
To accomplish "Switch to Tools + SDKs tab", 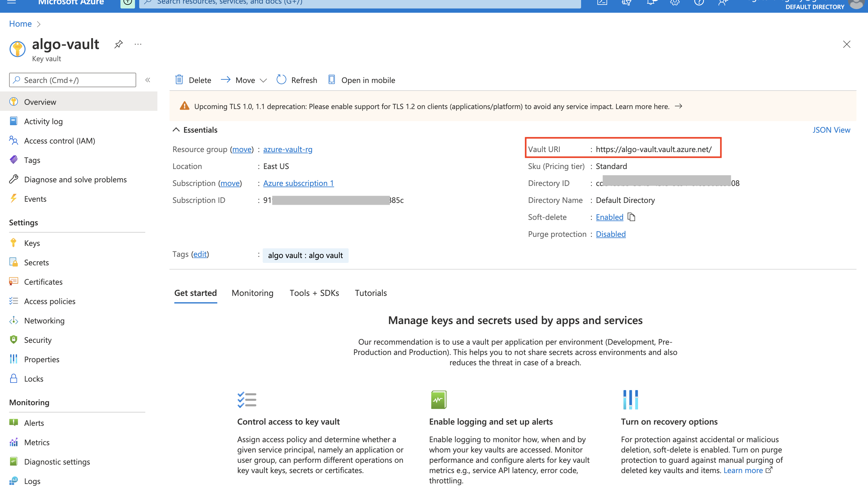I will click(x=314, y=293).
